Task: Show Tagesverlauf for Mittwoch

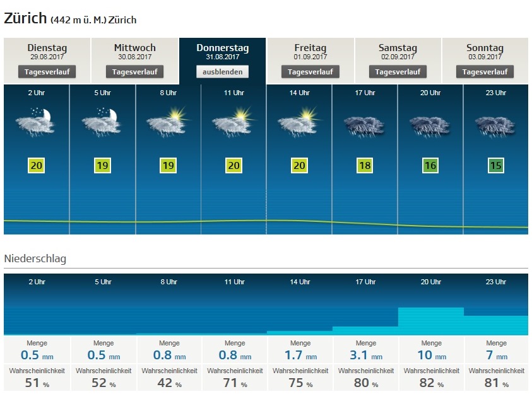Action: click(134, 72)
